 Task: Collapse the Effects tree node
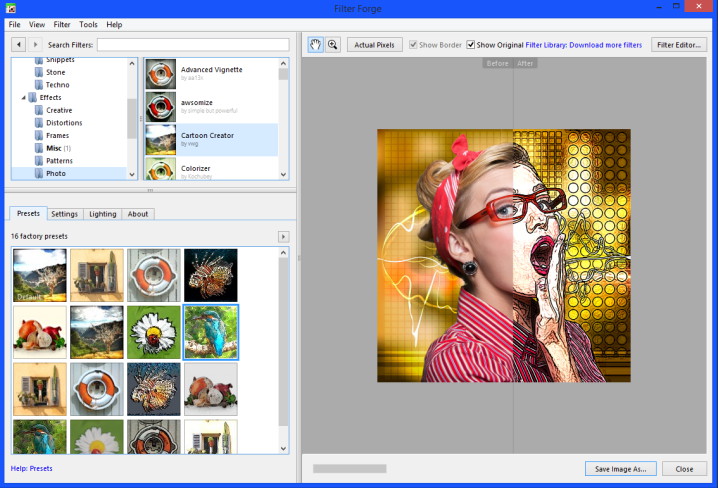[24, 98]
